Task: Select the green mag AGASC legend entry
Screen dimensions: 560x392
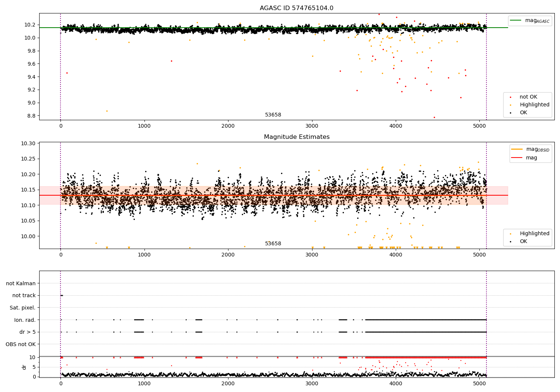Action: [530, 21]
